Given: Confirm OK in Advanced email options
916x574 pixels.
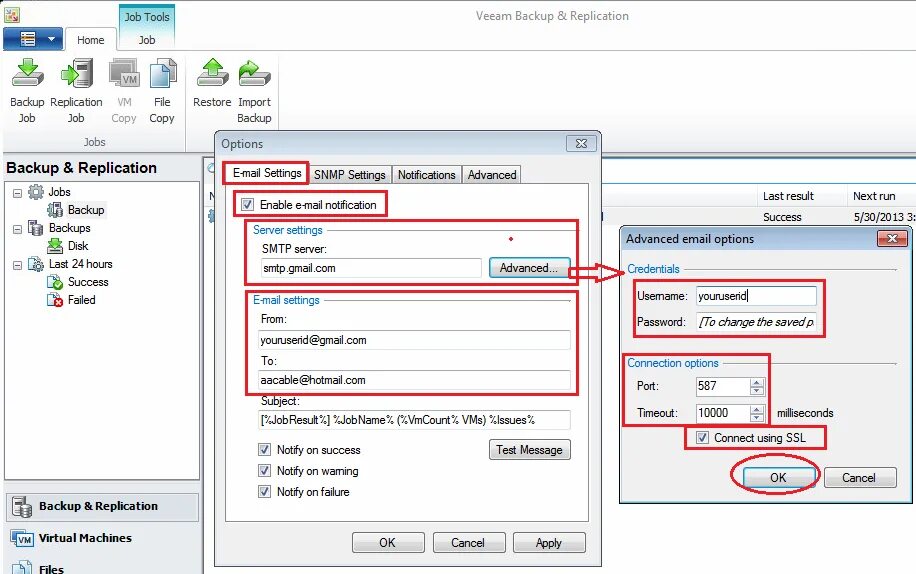Looking at the screenshot, I should [x=778, y=478].
